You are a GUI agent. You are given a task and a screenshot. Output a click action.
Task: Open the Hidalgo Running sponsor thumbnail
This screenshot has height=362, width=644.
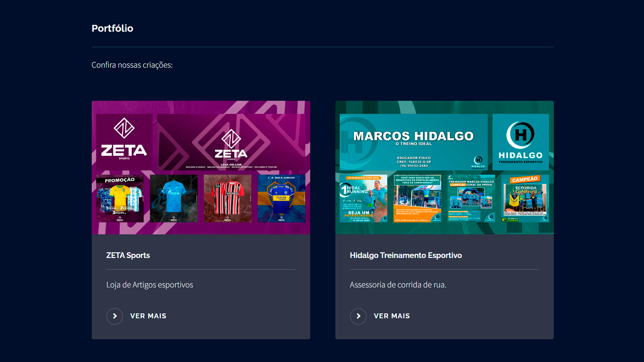point(364,198)
